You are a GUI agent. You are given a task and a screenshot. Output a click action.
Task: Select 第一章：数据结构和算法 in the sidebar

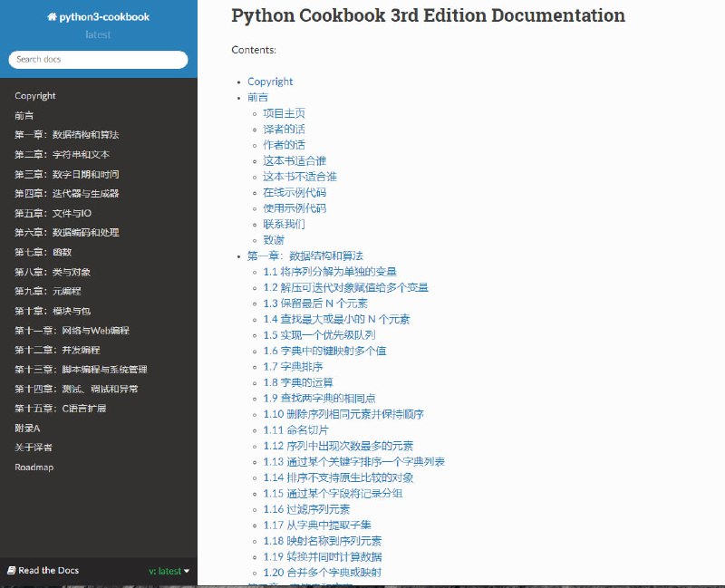(68, 134)
